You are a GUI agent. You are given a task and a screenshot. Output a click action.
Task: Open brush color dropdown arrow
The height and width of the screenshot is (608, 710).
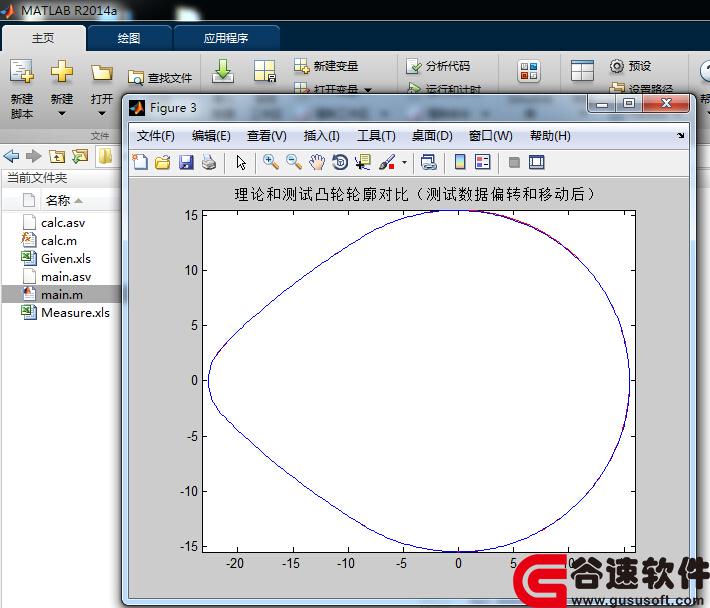tap(404, 162)
